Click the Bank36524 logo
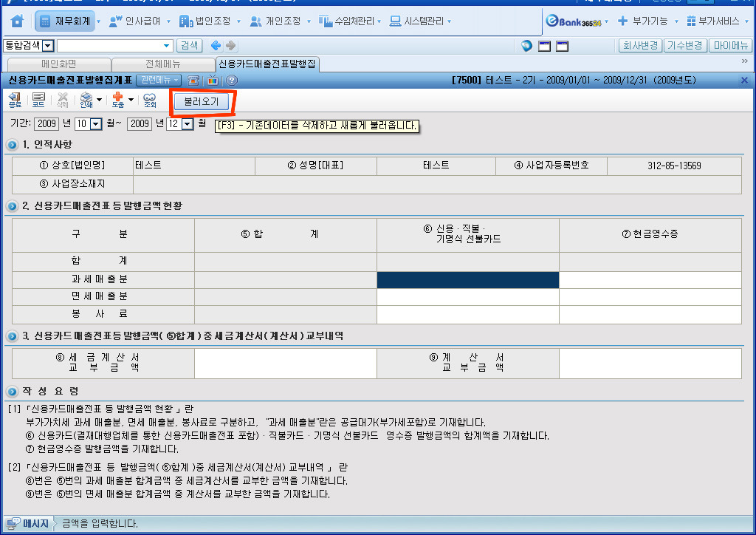The height and width of the screenshot is (535, 756). [573, 21]
